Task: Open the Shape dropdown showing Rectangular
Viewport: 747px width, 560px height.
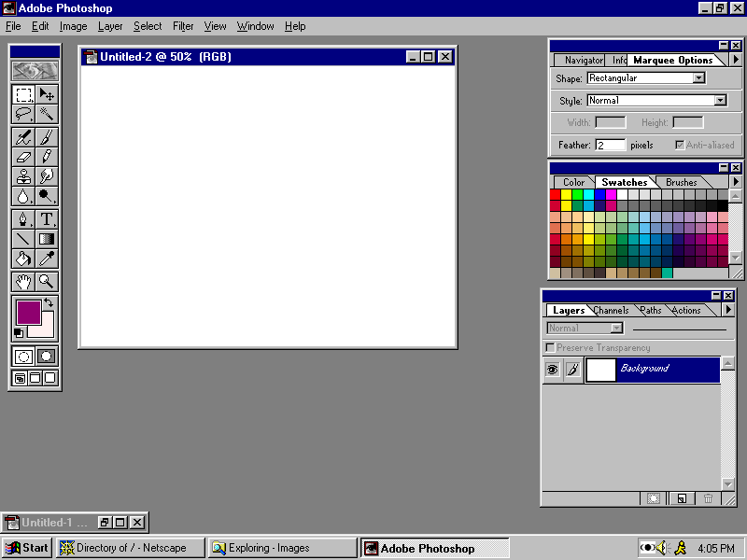Action: click(x=698, y=78)
